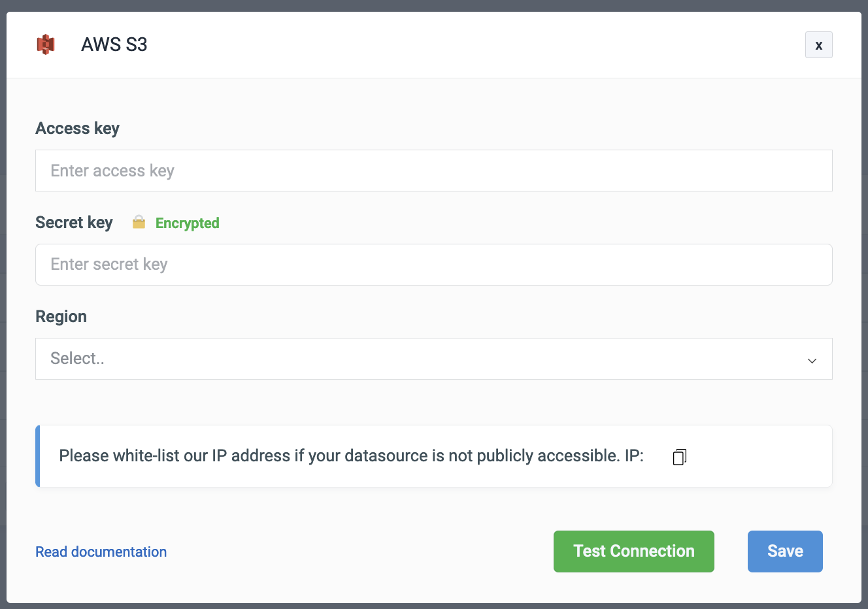Click the Region dropdown chevron arrow
The image size is (868, 609).
click(x=812, y=360)
